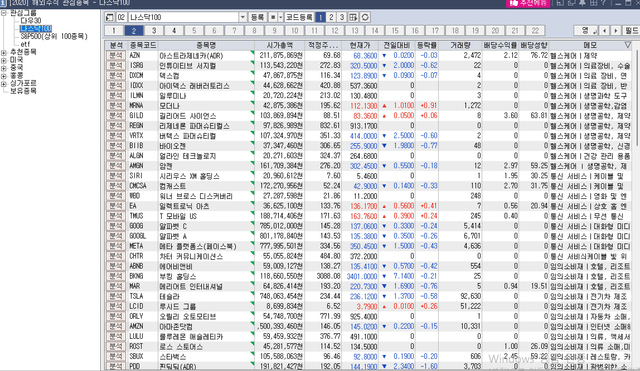Open analysis for the META row
This screenshot has width=640, height=371.
pos(116,246)
